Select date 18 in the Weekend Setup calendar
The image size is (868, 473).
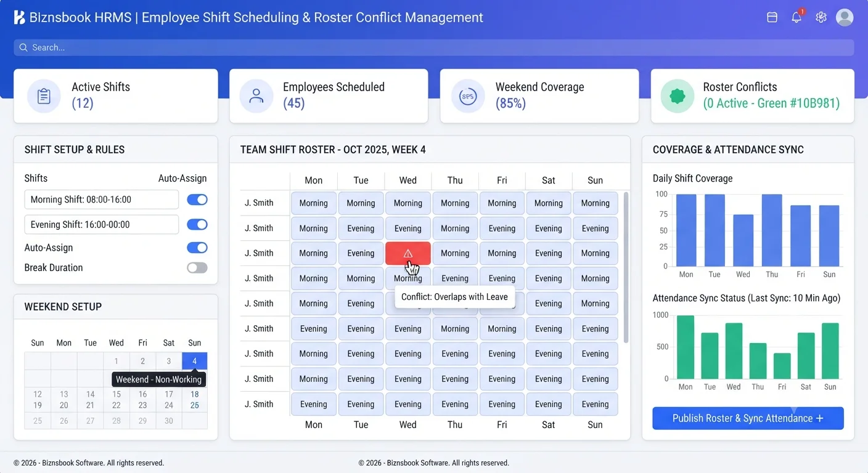pos(195,394)
